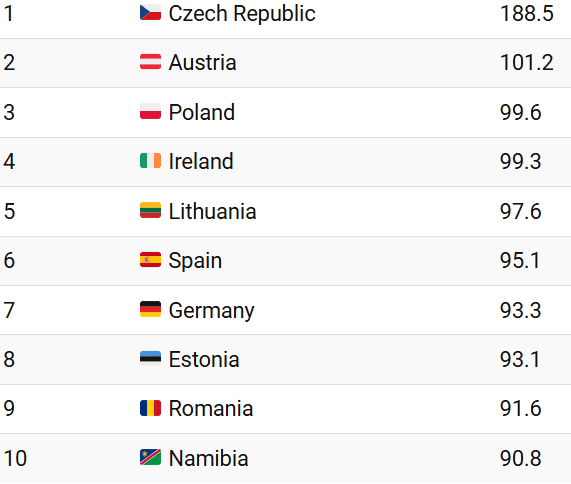Click the Estonia flag icon
Viewport: 571px width, 484px height.
coord(150,358)
